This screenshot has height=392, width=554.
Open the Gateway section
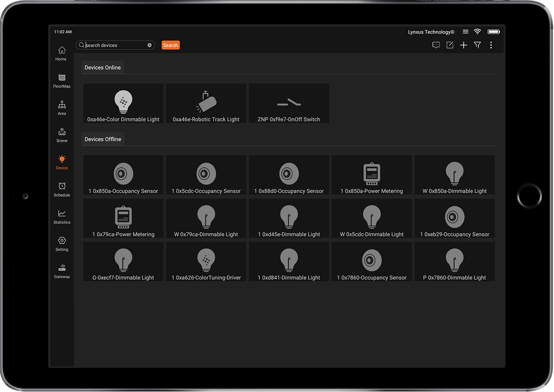tap(62, 271)
